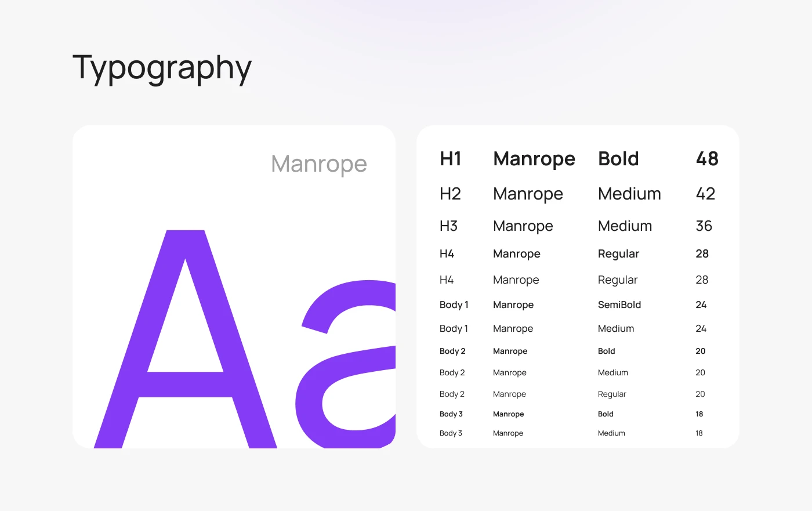The height and width of the screenshot is (511, 812).
Task: Click size "20" in the Body 2 Bold row
Action: tap(701, 351)
